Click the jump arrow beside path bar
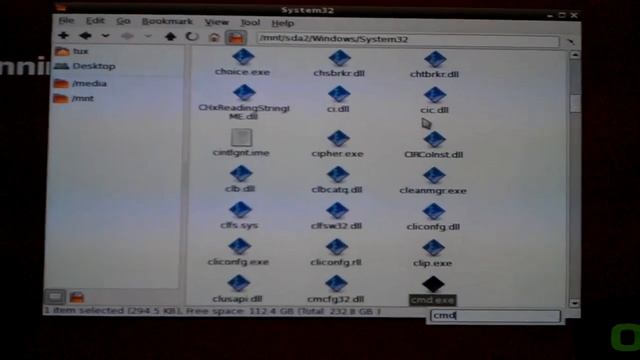This screenshot has width=640, height=360. coord(571,41)
